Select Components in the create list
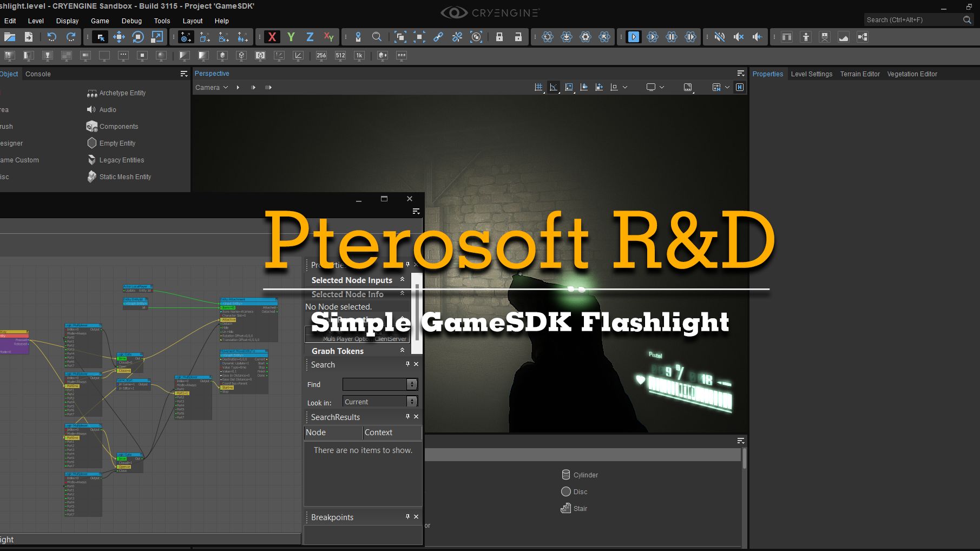 click(x=113, y=126)
